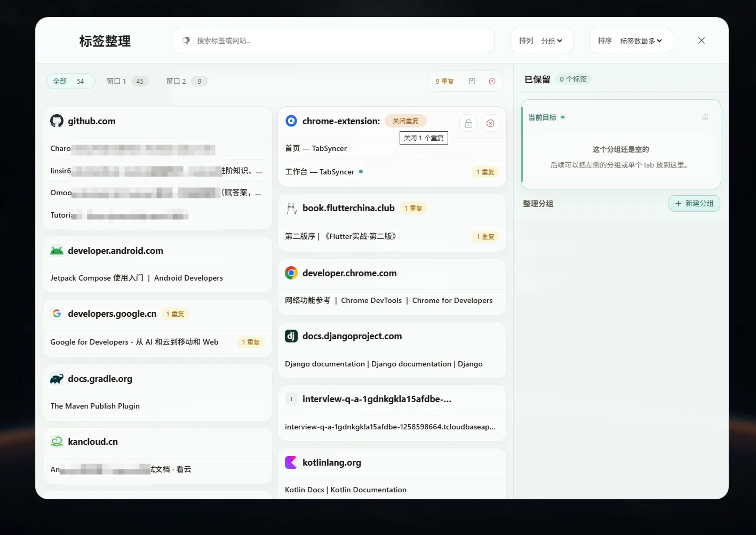This screenshot has width=756, height=535.
Task: Click the 新建分组 button
Action: point(694,203)
